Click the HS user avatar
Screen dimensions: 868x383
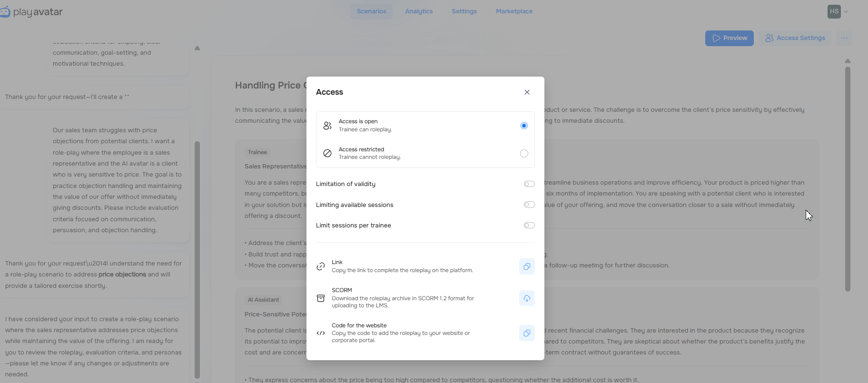point(834,11)
